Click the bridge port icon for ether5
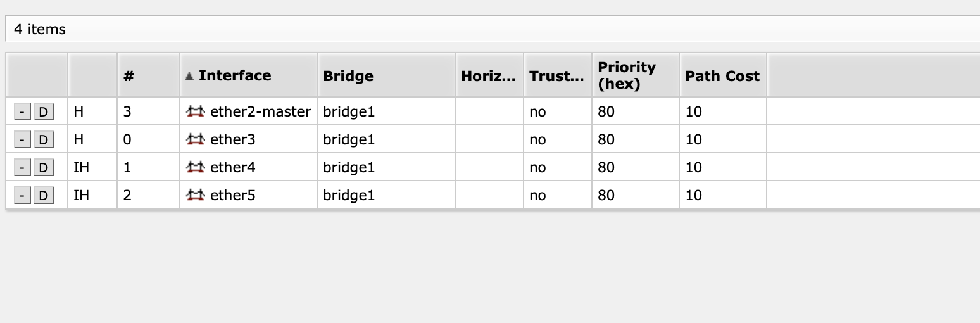Viewport: 980px width, 323px height. (x=196, y=195)
